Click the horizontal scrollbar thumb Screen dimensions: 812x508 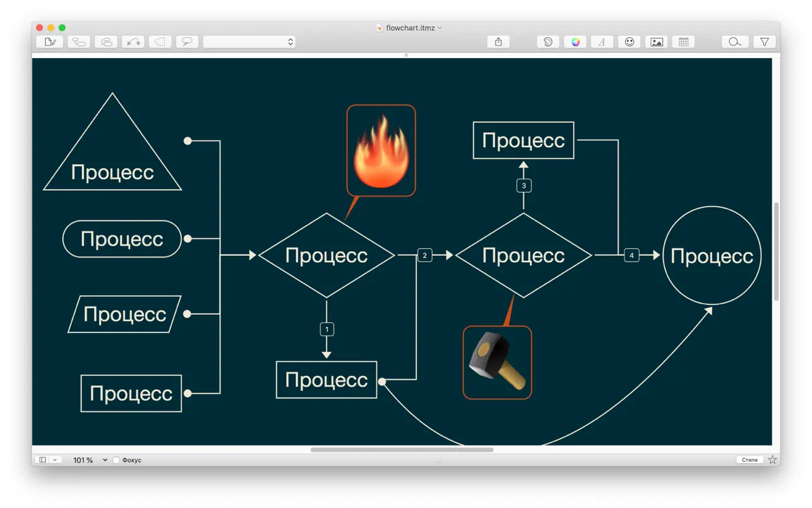point(402,450)
